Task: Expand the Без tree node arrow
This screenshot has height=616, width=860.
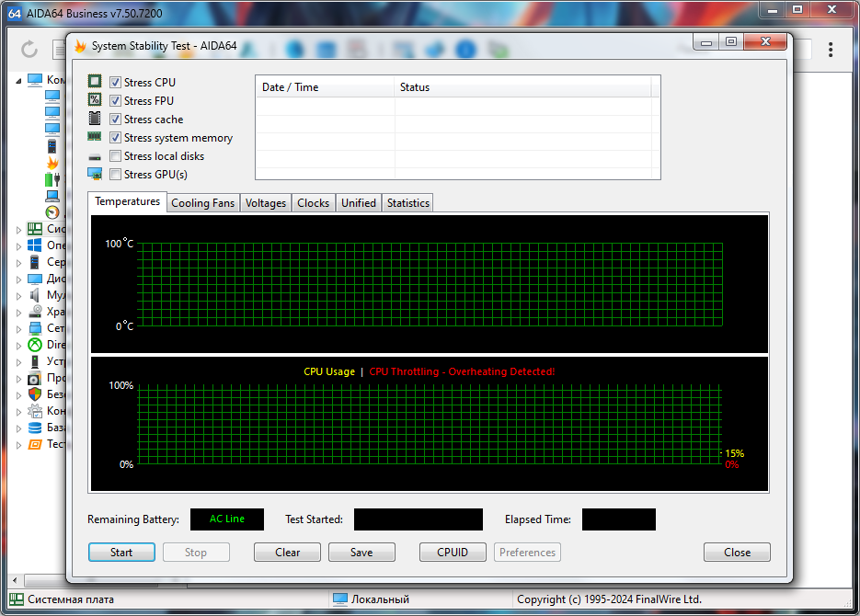Action: click(x=18, y=395)
